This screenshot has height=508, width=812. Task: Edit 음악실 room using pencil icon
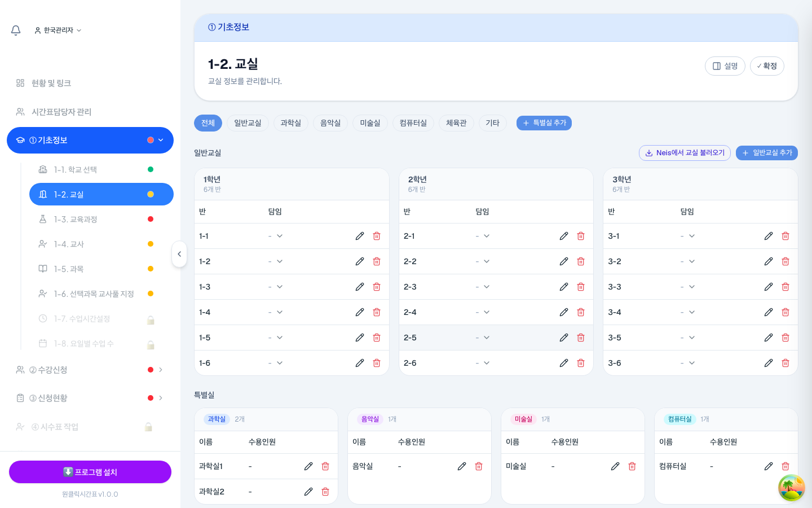[x=462, y=466]
